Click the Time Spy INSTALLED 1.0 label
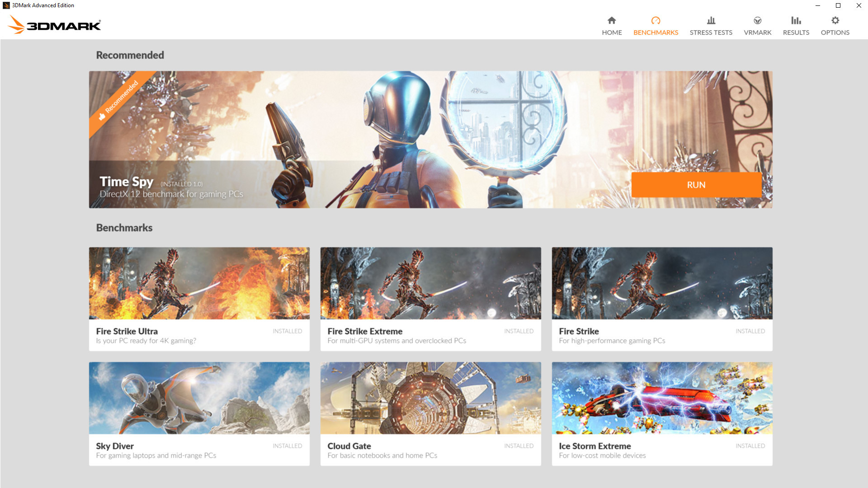Screen dimensions: 868x488 [182, 184]
